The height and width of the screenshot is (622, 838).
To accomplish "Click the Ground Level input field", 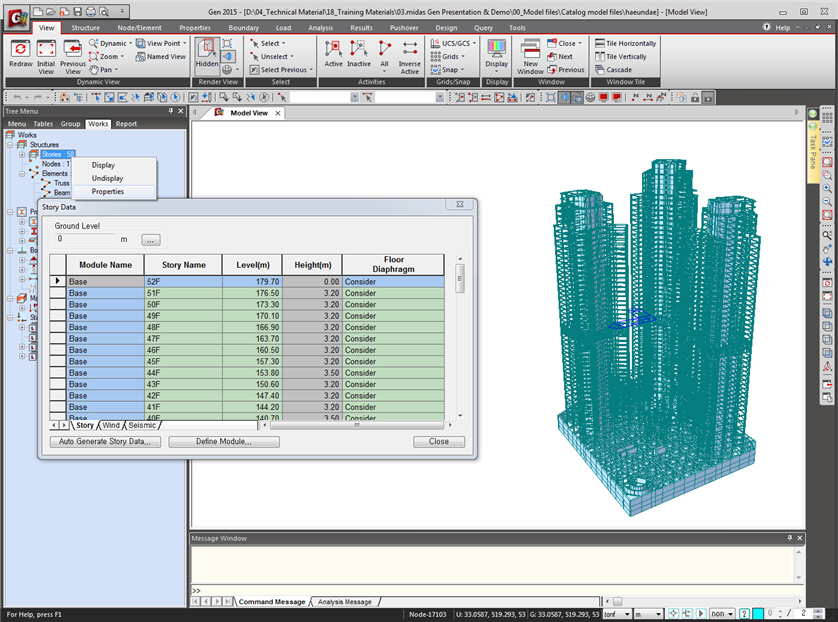I will (86, 239).
